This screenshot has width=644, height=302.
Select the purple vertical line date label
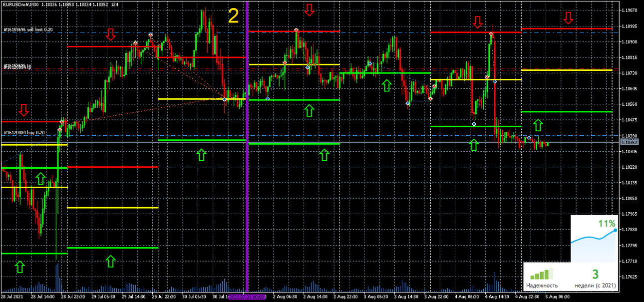[247, 297]
